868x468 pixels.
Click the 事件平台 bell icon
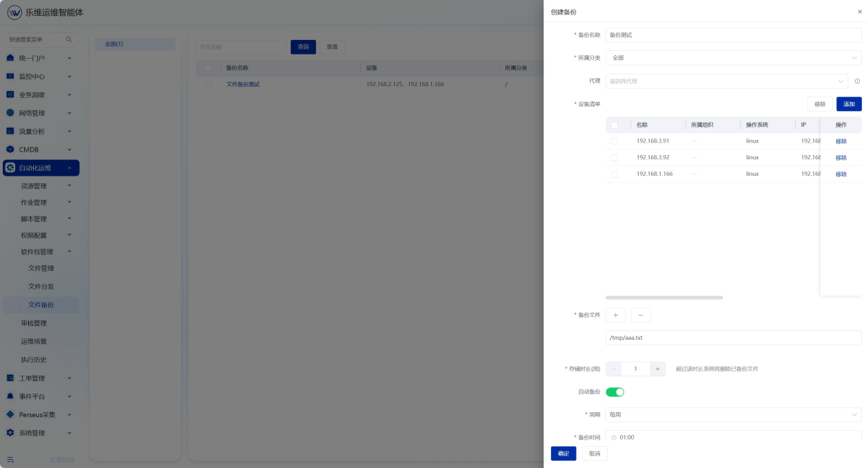(x=10, y=396)
